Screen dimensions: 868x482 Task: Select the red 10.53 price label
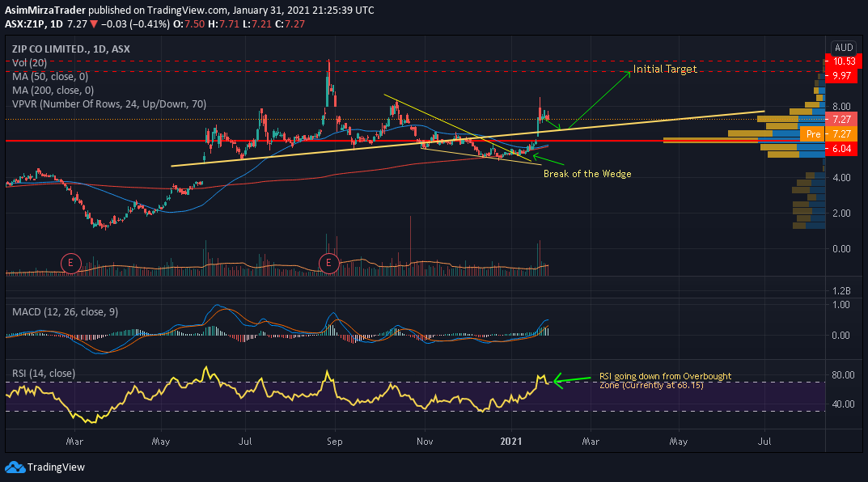[843, 61]
